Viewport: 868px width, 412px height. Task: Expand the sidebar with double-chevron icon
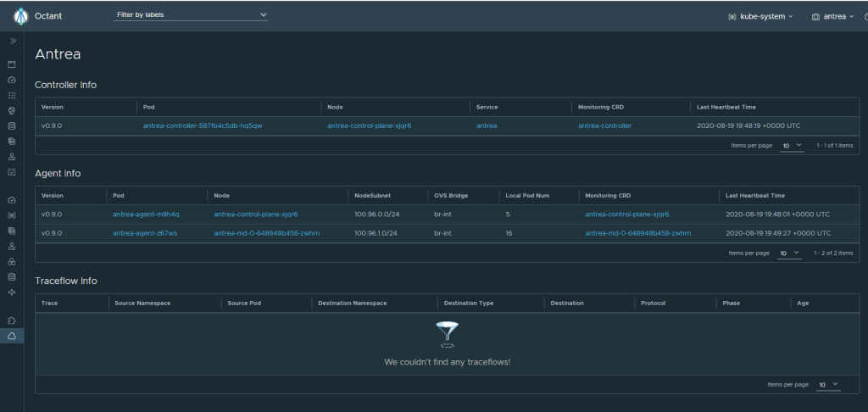click(x=12, y=41)
